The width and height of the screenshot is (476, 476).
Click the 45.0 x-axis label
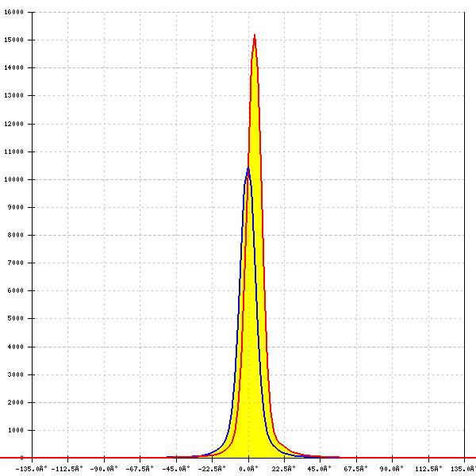click(320, 469)
